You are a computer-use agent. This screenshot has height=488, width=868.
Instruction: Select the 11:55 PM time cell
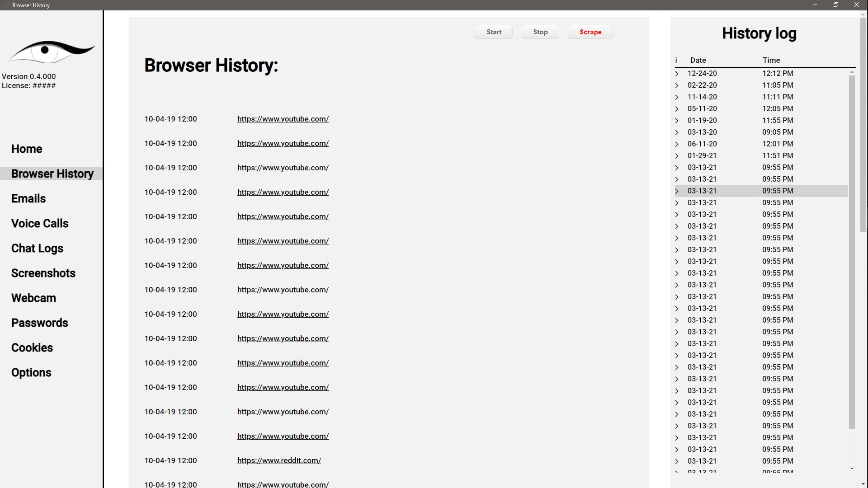point(778,120)
